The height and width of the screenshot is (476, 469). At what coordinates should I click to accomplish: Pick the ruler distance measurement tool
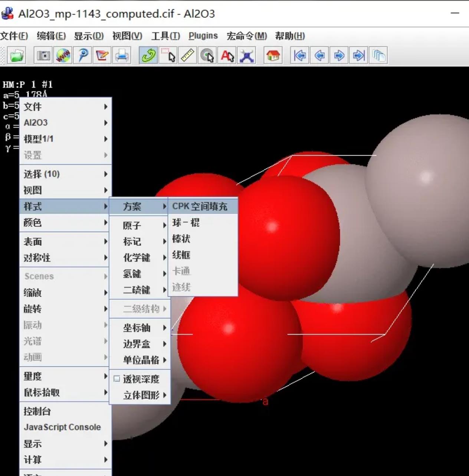click(x=187, y=56)
